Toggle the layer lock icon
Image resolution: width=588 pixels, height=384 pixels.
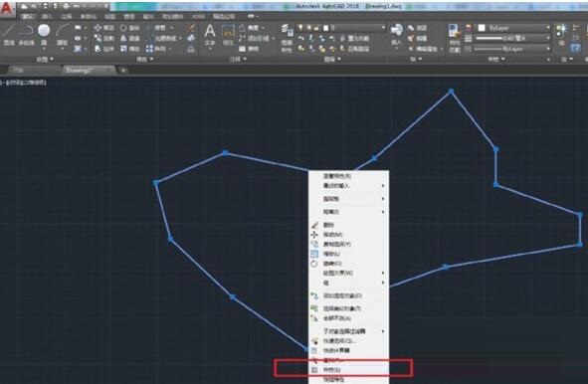(x=316, y=28)
